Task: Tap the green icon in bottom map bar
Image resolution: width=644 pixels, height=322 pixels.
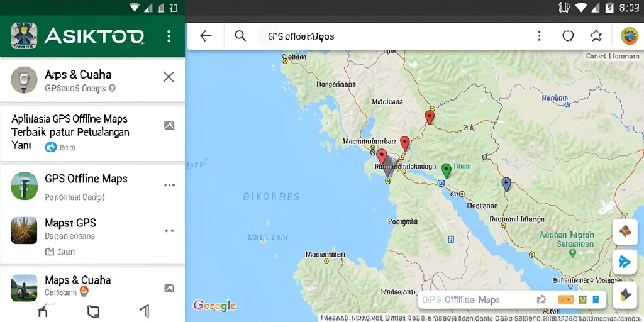Action: [582, 299]
